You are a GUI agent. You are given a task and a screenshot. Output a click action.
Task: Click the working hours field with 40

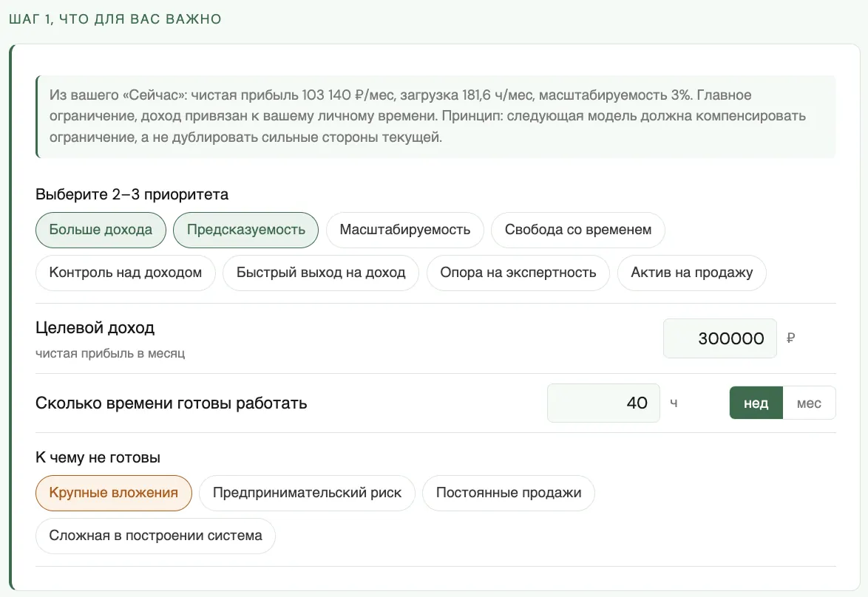(603, 403)
